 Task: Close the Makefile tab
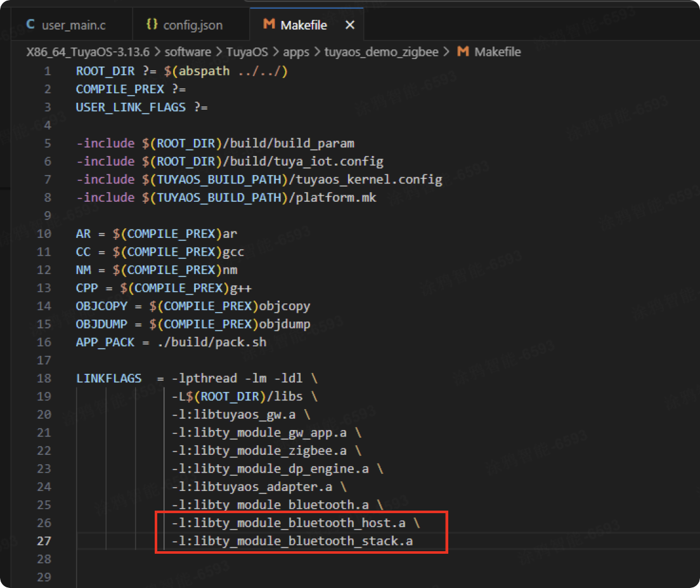point(350,25)
